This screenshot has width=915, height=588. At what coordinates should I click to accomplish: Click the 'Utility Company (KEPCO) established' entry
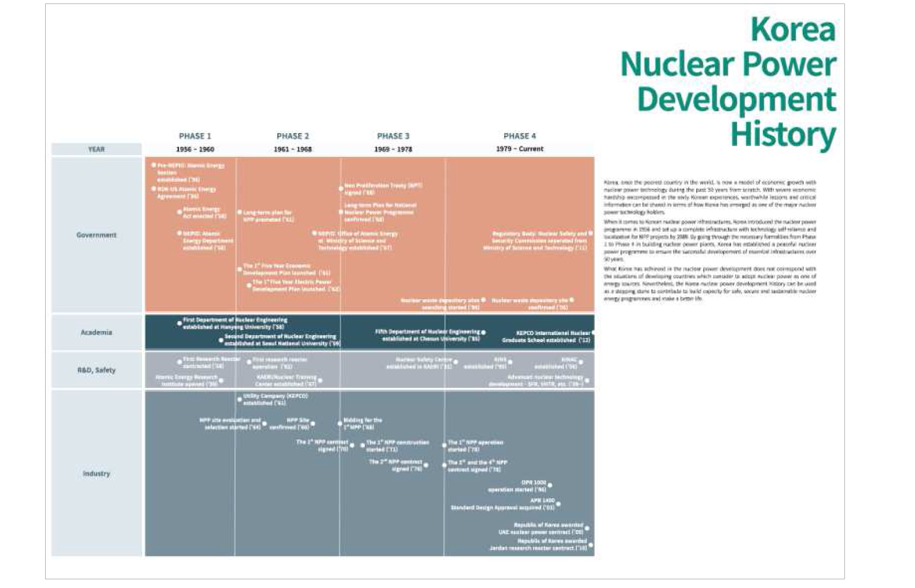pyautogui.click(x=273, y=399)
